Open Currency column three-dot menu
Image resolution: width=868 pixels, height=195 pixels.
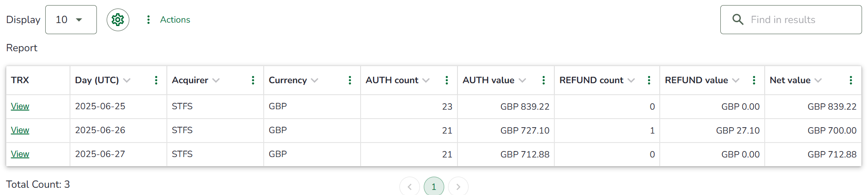(350, 80)
